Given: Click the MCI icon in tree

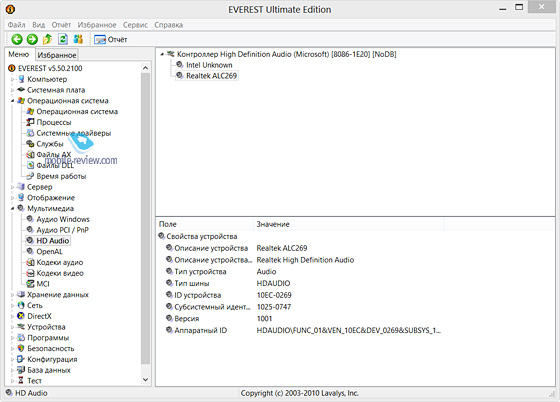Looking at the screenshot, I should coord(30,283).
